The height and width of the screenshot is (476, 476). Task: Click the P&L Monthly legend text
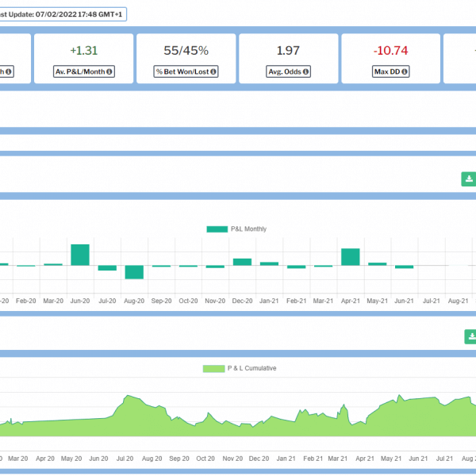pyautogui.click(x=248, y=229)
